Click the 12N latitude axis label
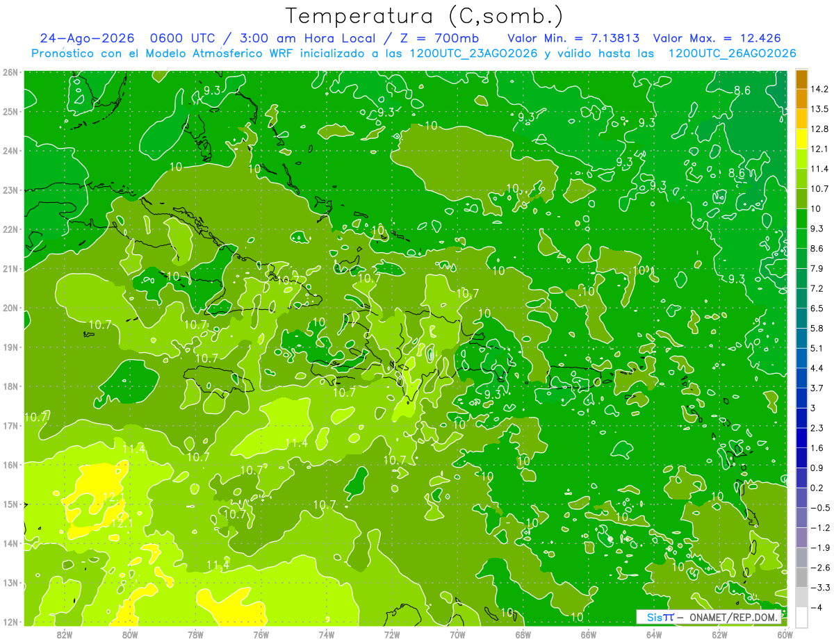Viewport: 834px width, 644px height. pos(10,622)
